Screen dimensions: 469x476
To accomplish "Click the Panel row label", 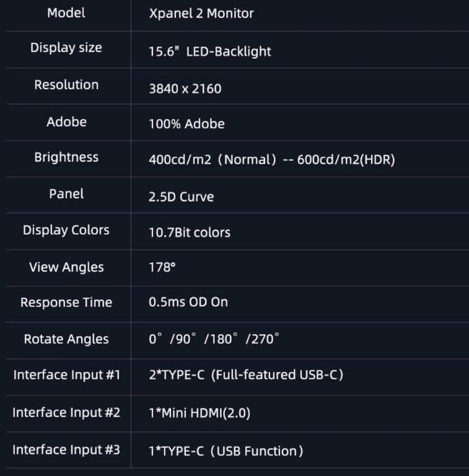I will click(66, 193).
